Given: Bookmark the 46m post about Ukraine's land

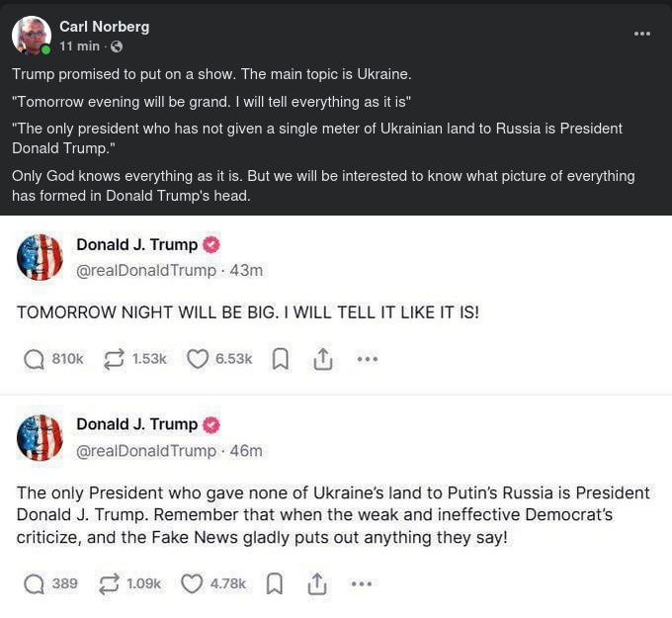Looking at the screenshot, I should click(x=275, y=584).
